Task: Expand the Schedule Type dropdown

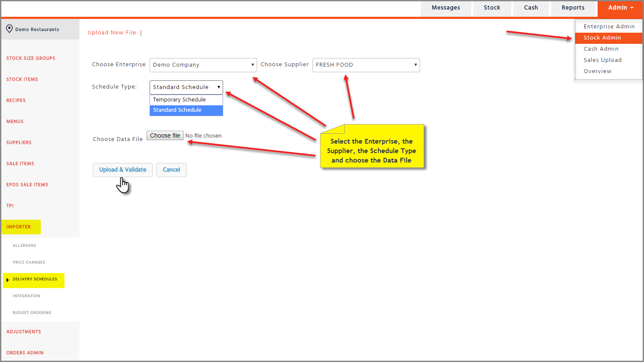Action: 186,87
